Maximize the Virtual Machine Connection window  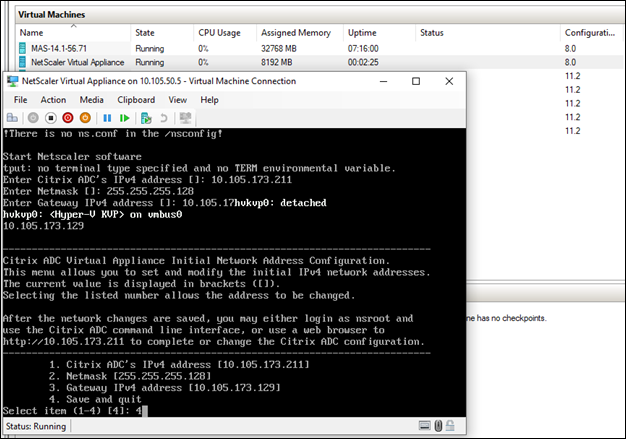tap(416, 81)
